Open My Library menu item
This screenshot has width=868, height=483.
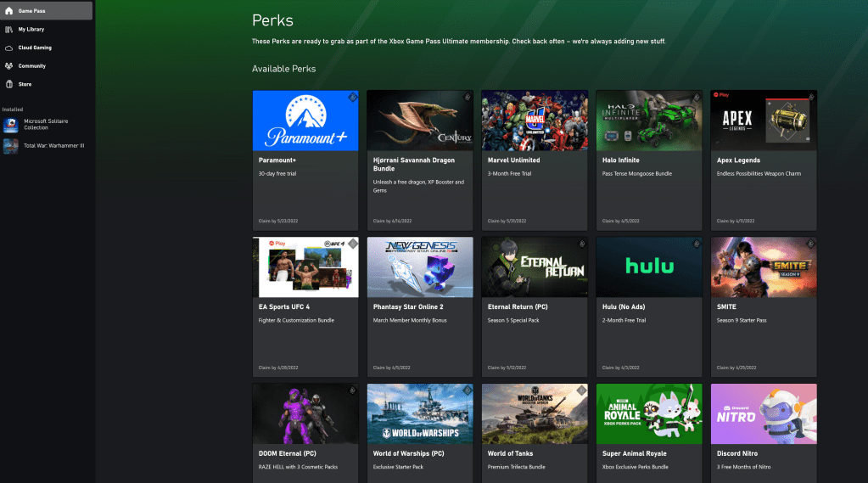pos(46,30)
